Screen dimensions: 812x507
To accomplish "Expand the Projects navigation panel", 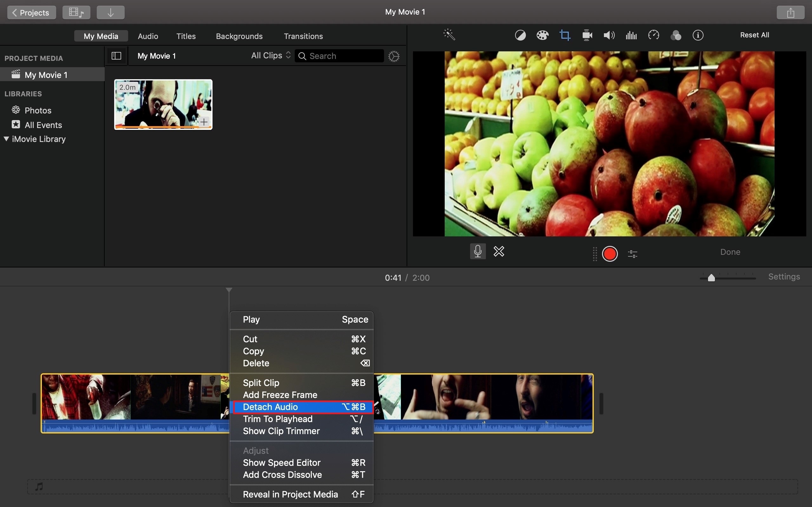I will (30, 12).
